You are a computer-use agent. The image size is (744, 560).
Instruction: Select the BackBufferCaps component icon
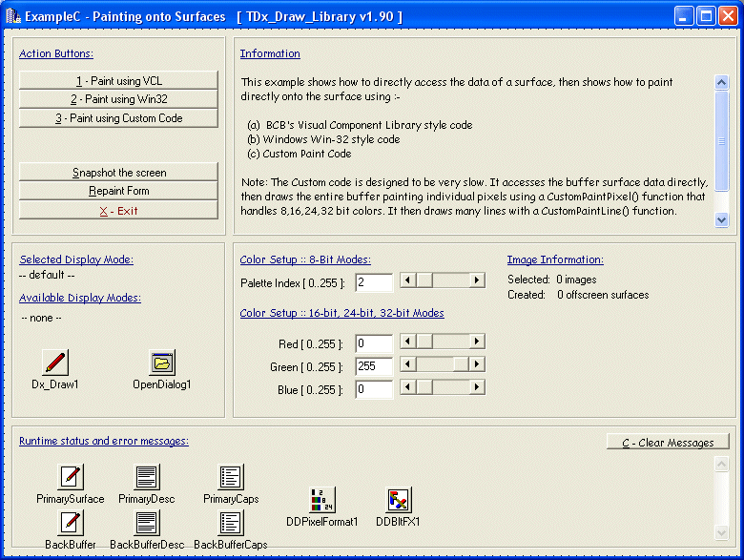pos(231,523)
